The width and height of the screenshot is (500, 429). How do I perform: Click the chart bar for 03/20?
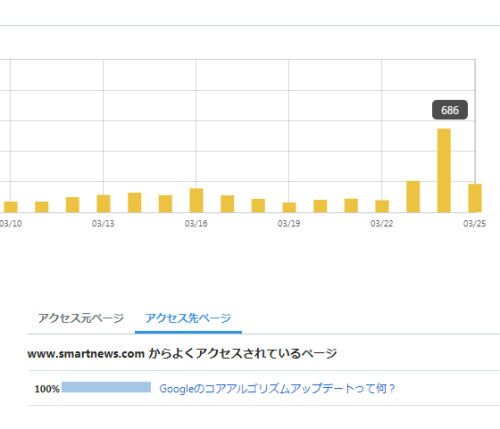coord(320,206)
